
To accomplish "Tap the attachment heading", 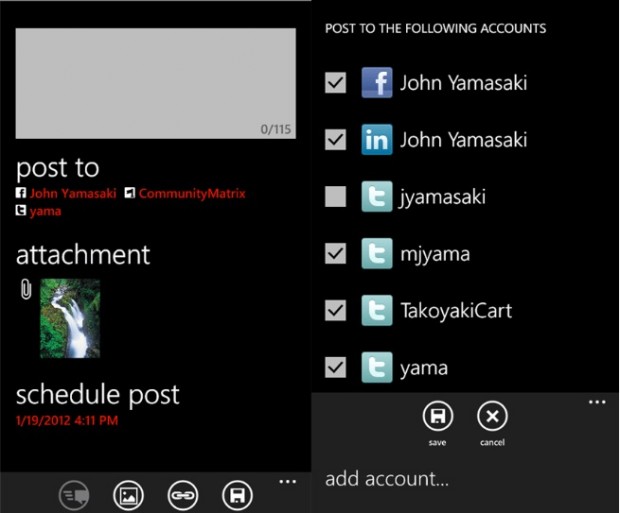I will (x=83, y=255).
